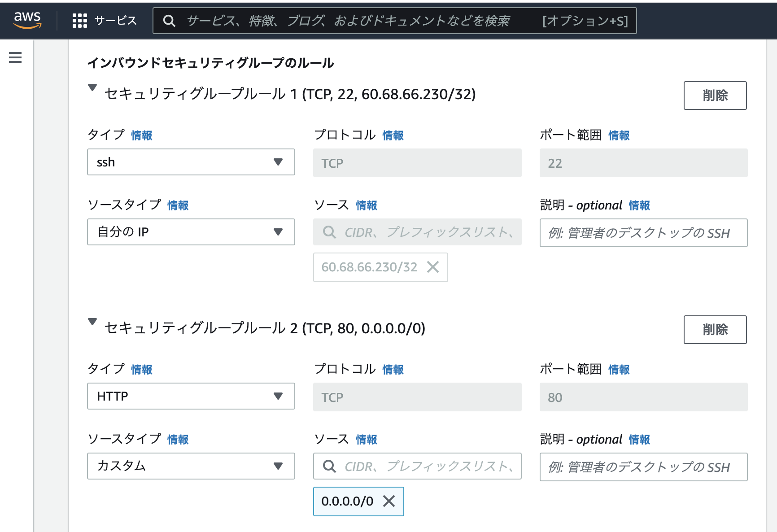Open the 情報 link next to タイプ
This screenshot has height=532, width=777.
click(141, 135)
